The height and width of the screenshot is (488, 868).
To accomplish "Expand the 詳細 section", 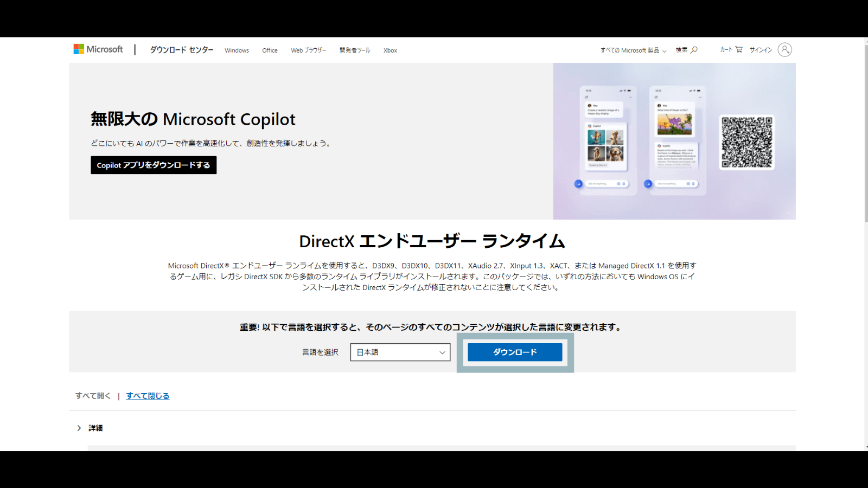I will coord(97,427).
